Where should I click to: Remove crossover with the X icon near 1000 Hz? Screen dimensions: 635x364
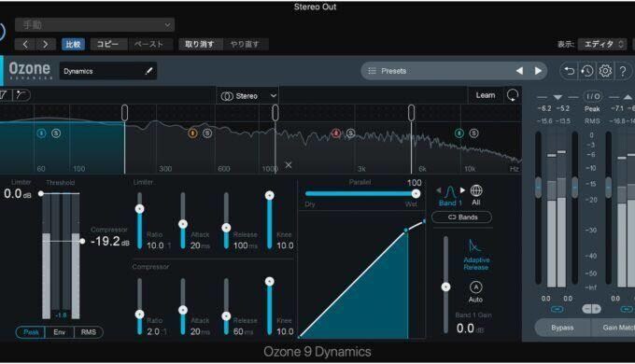[289, 165]
